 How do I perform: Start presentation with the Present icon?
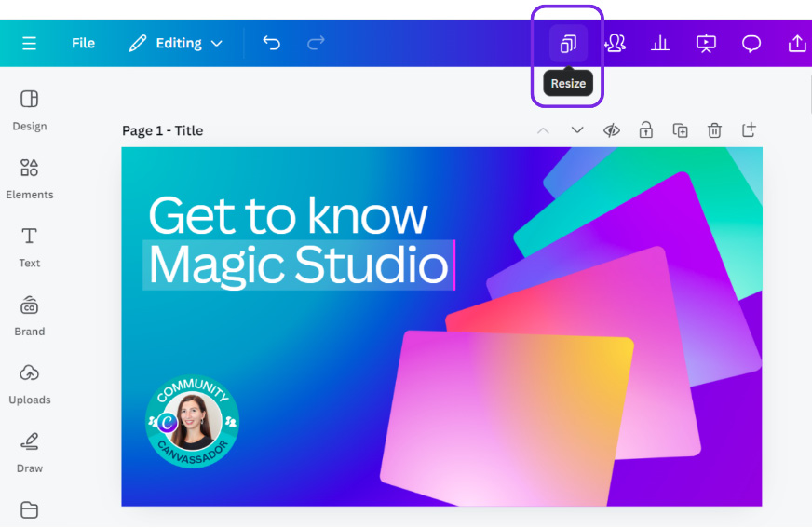click(706, 44)
